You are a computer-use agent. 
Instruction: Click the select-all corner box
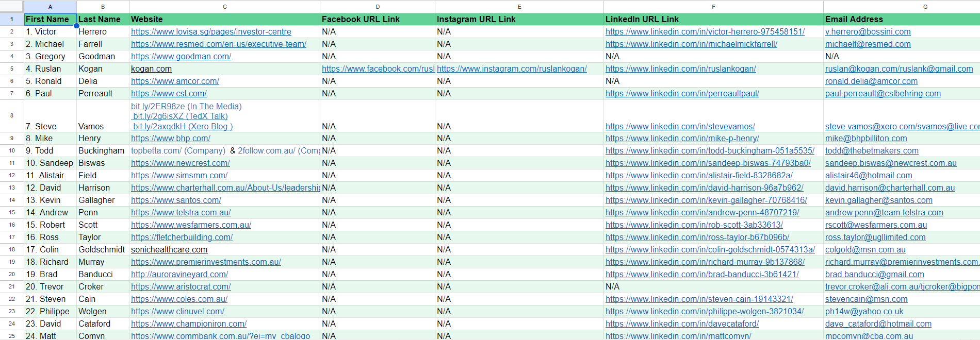pyautogui.click(x=12, y=7)
